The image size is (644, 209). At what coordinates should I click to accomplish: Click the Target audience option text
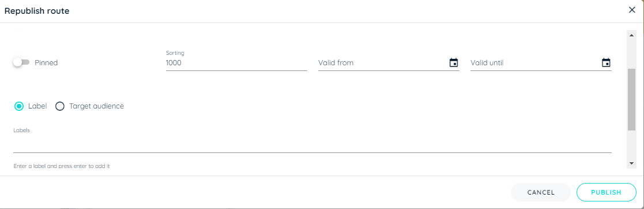tap(96, 106)
